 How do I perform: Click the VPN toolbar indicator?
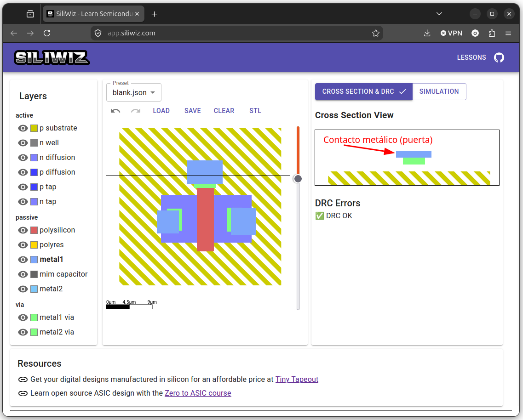click(451, 33)
